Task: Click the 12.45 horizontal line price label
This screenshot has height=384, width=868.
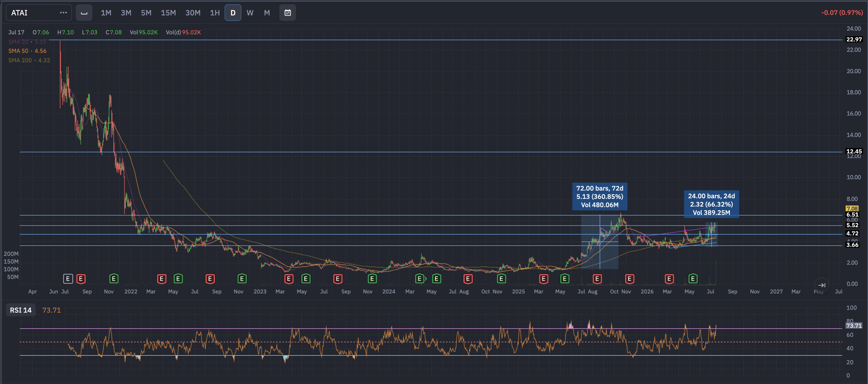Action: click(x=854, y=151)
